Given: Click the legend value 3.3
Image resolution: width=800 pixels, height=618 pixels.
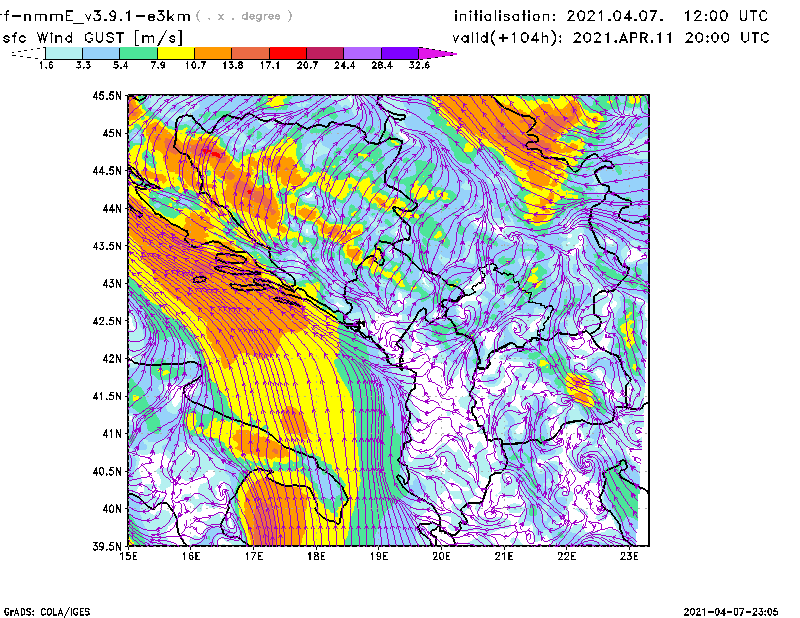Looking at the screenshot, I should pos(83,65).
